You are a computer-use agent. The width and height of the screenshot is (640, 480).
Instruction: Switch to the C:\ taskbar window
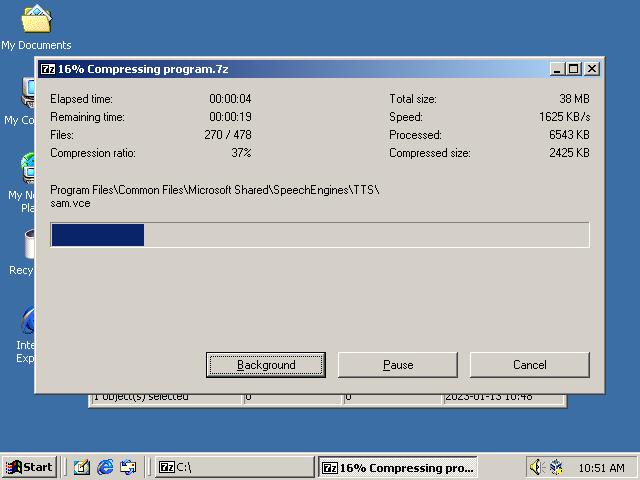tap(234, 467)
